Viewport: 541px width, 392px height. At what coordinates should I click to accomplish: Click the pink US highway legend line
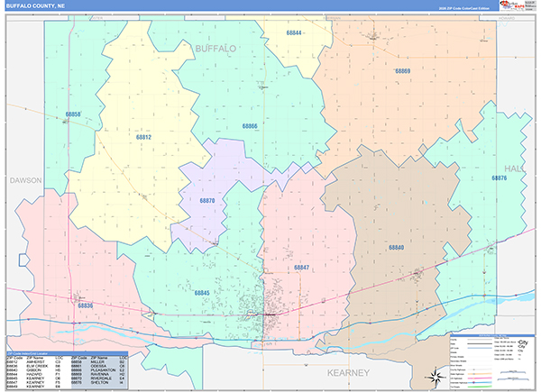click(481, 378)
